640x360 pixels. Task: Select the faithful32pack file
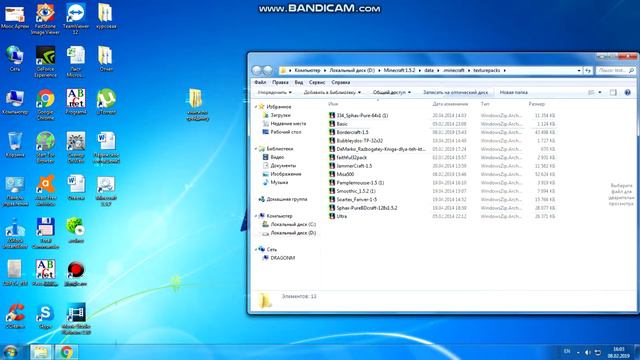pos(348,158)
